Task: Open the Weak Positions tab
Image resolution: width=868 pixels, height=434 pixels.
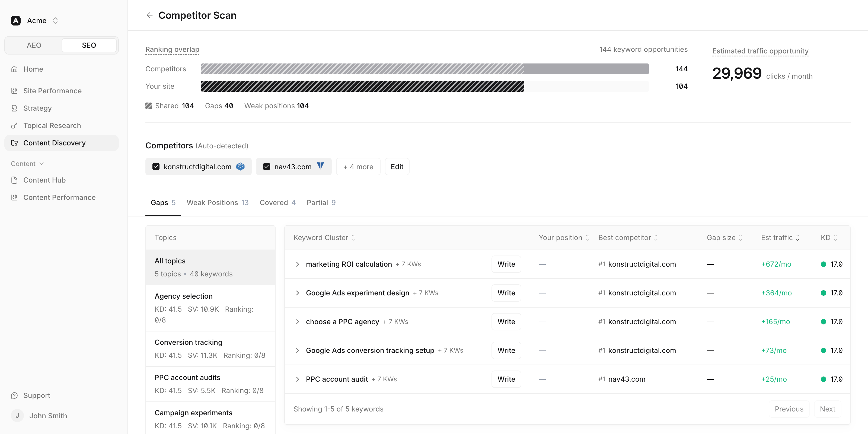Action: pos(217,203)
